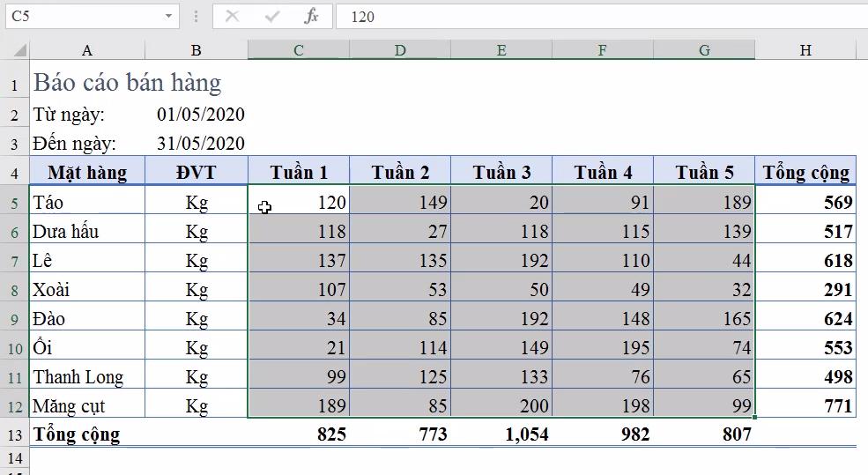The height and width of the screenshot is (475, 868).
Task: Click the 'Tuần 2' header cell
Action: click(400, 172)
